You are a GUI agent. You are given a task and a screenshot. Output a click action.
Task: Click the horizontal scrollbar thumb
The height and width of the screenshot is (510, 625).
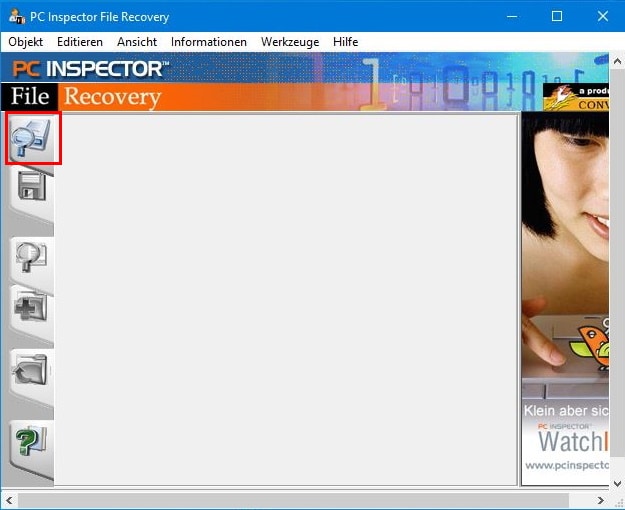[x=293, y=500]
